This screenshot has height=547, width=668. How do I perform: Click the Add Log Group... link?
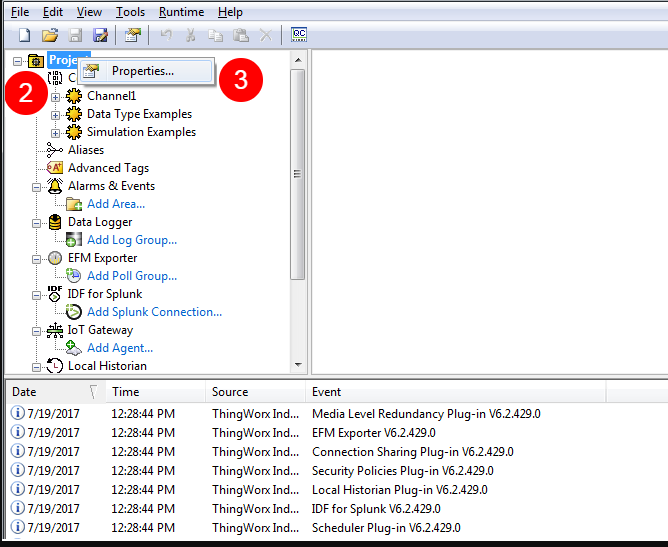(131, 240)
